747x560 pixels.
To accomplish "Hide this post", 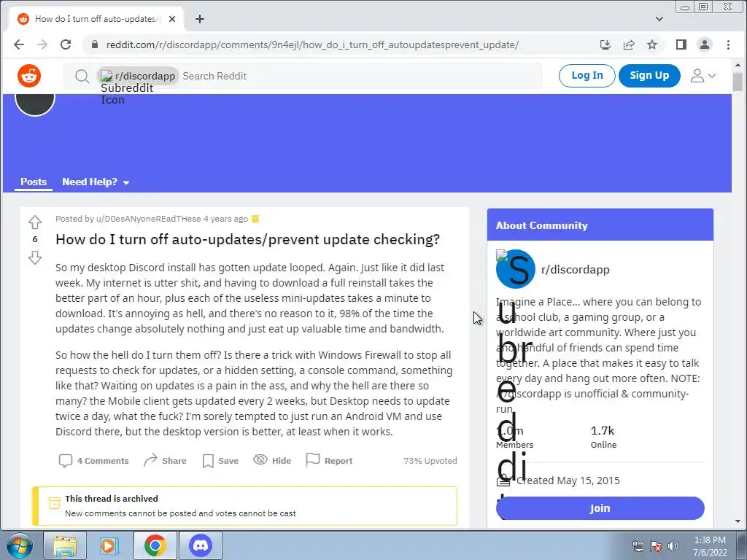I will (x=272, y=461).
